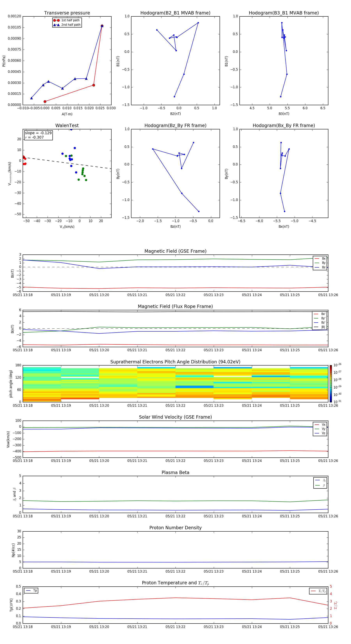Click 'Hodogram(Bz_By FR frame)' title

[175, 125]
